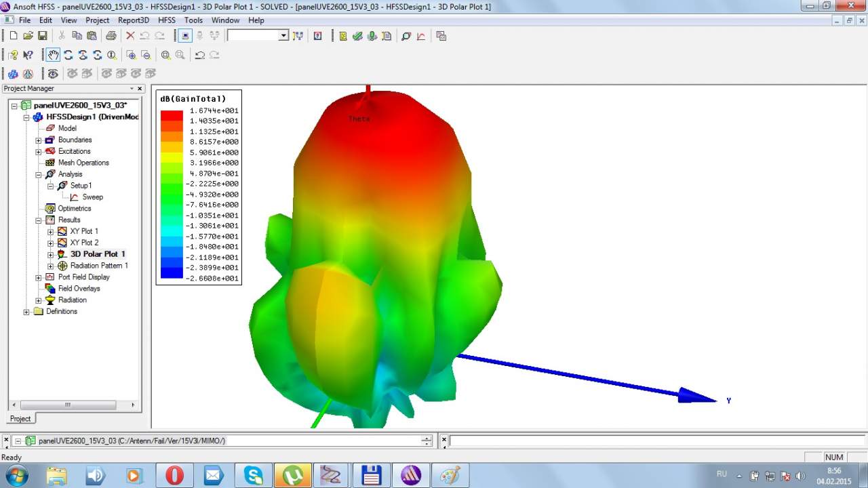Click the Save project toolbar icon
The image size is (868, 488).
click(42, 36)
